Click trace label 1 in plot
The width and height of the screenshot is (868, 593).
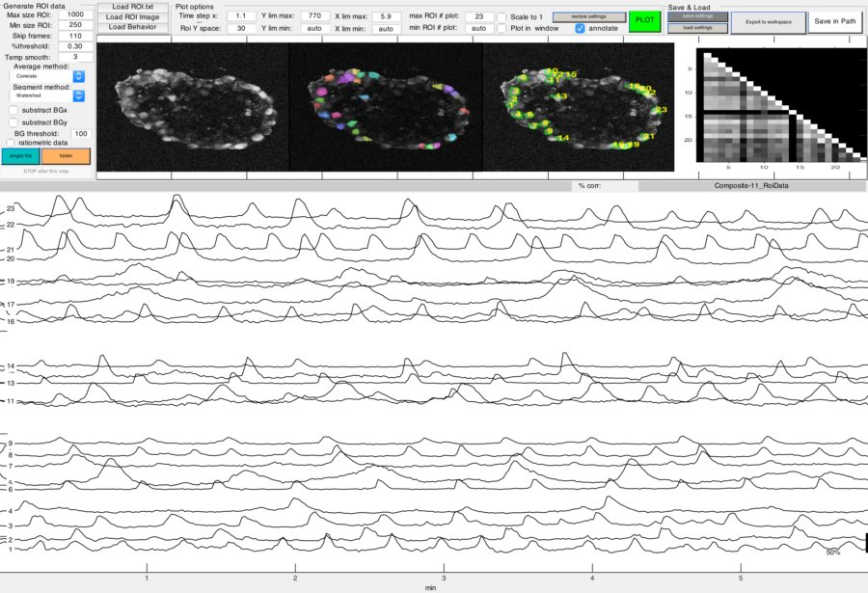coord(10,550)
